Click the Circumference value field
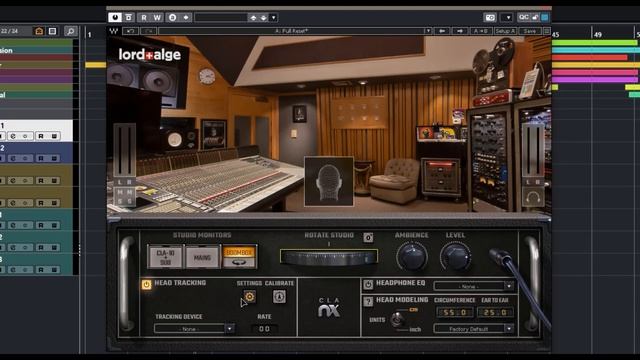 454,313
